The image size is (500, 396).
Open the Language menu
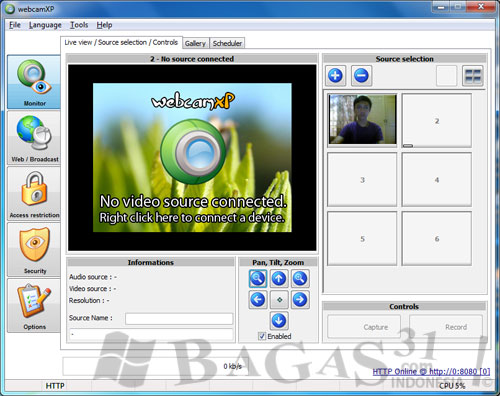[45, 25]
